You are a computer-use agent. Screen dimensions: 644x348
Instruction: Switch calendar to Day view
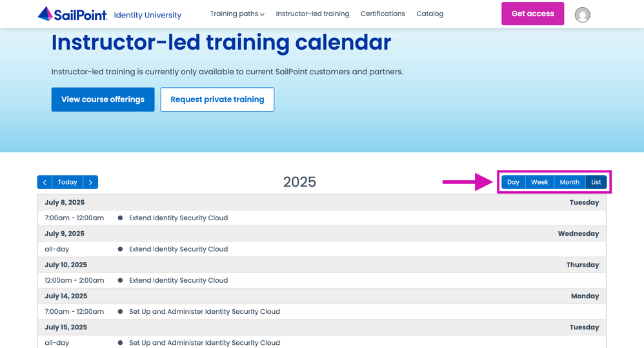point(513,182)
